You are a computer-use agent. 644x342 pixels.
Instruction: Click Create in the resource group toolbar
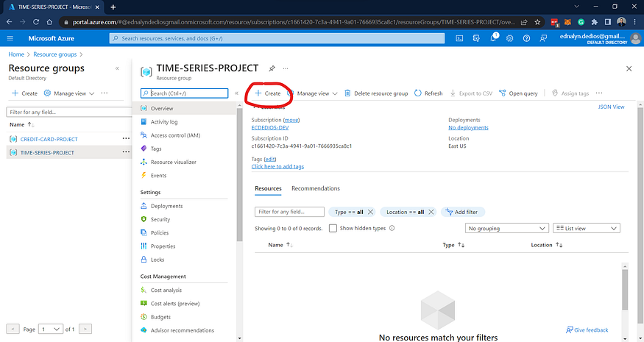pyautogui.click(x=268, y=93)
